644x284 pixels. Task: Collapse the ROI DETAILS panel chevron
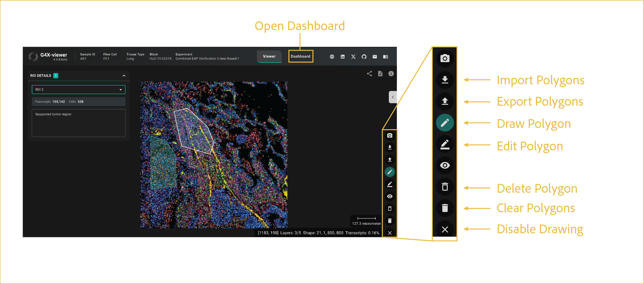[x=124, y=76]
